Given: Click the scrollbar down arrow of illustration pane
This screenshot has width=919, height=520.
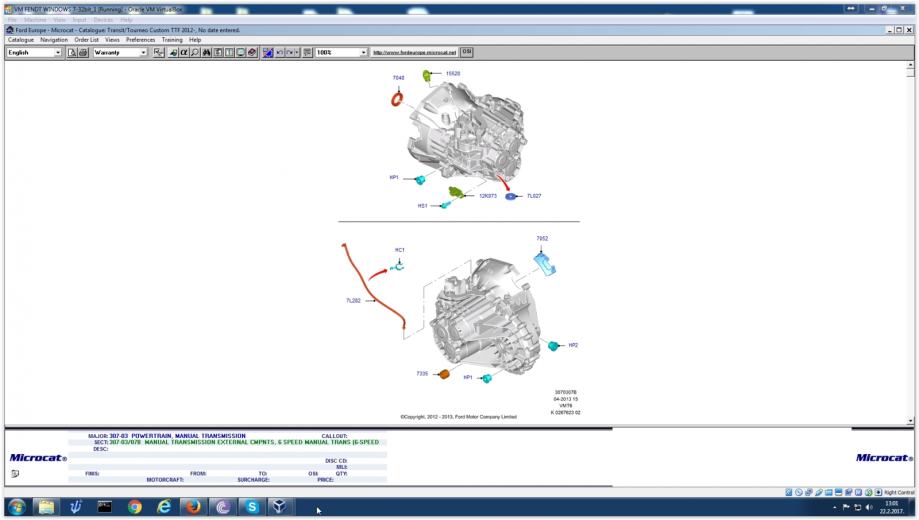Looking at the screenshot, I should pos(910,421).
